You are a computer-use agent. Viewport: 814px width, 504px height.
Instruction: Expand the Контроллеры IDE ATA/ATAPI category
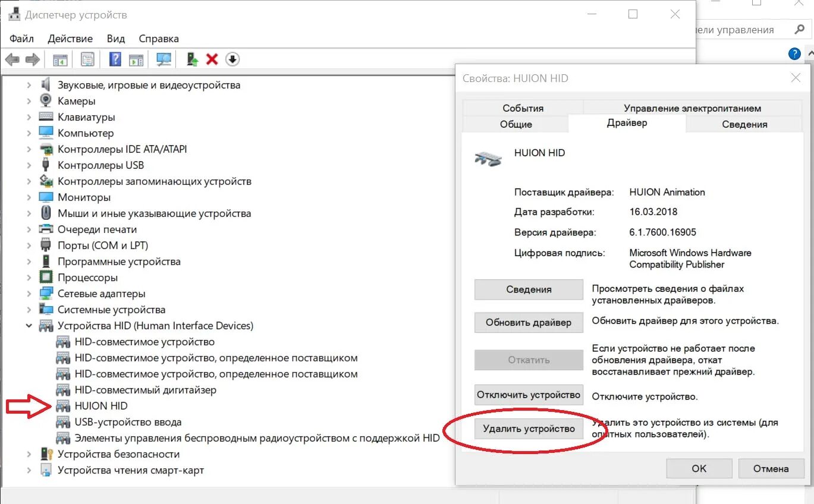[x=29, y=149]
